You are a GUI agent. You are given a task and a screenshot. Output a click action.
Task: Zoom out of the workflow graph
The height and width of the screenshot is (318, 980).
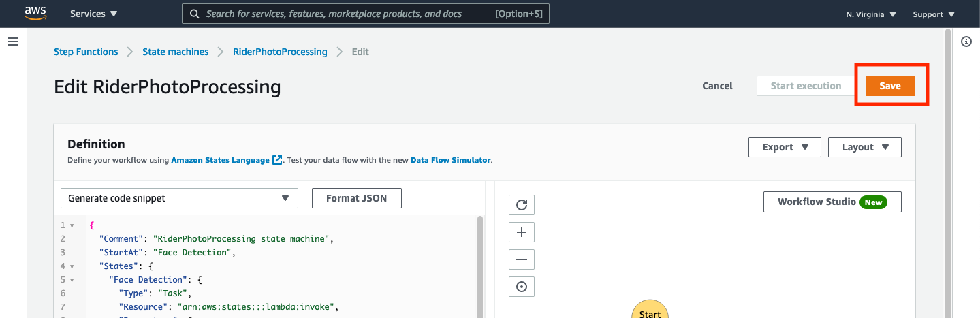pyautogui.click(x=522, y=259)
